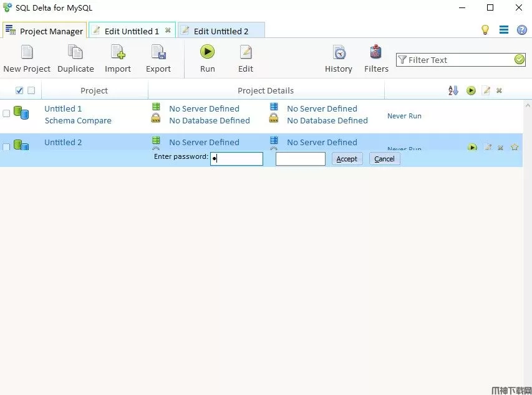Toggle the checked select-all box in header
Image resolution: width=532 pixels, height=395 pixels.
tap(19, 91)
